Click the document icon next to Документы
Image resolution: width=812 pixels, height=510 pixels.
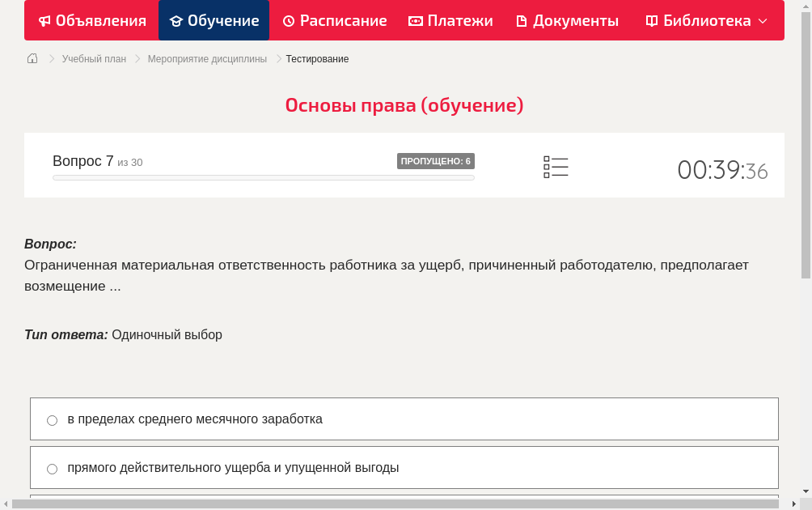point(522,20)
